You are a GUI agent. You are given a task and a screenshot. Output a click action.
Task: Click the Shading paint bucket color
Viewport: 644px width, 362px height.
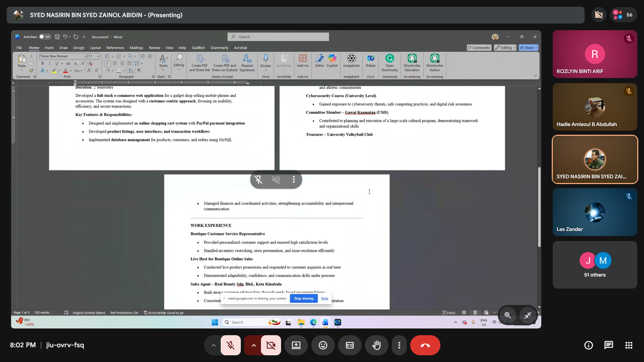tap(108, 71)
